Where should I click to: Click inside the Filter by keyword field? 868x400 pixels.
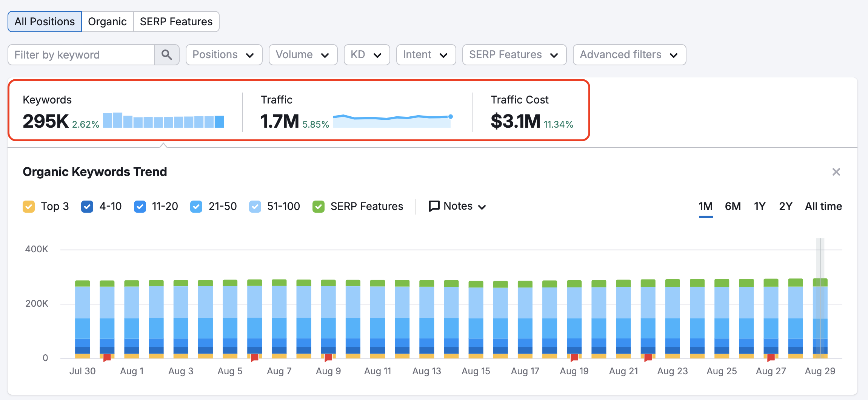(x=80, y=55)
